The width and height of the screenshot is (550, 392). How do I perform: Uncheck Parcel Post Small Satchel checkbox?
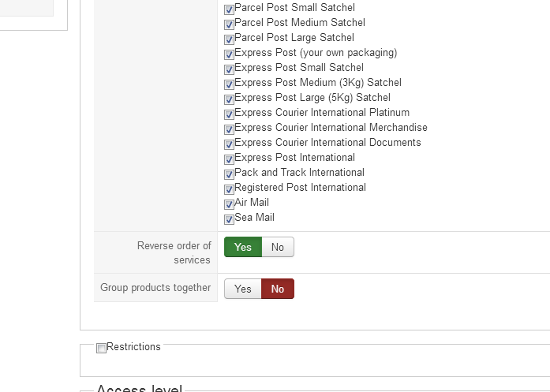click(229, 9)
